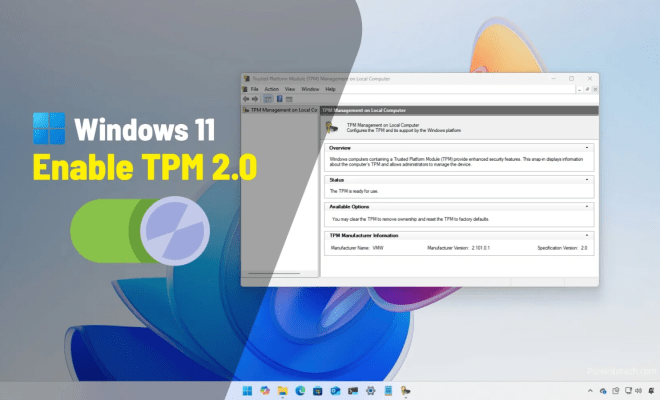Click the Status section heading
Screen dimensions: 660x400
337,180
